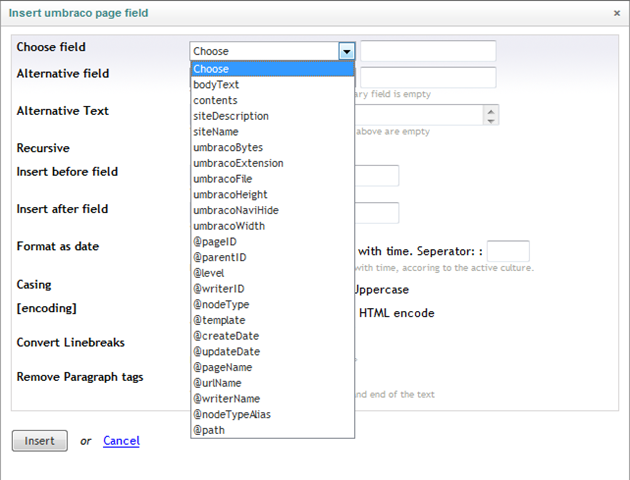
Task: Choose the @pageName option
Action: (x=272, y=367)
